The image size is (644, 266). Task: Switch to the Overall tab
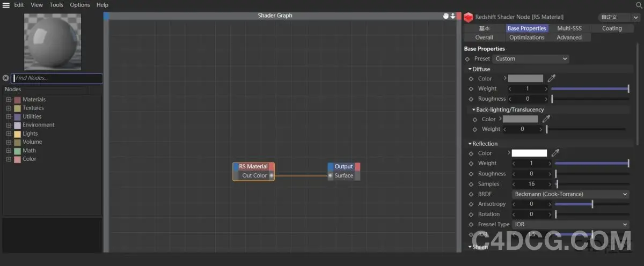(484, 38)
